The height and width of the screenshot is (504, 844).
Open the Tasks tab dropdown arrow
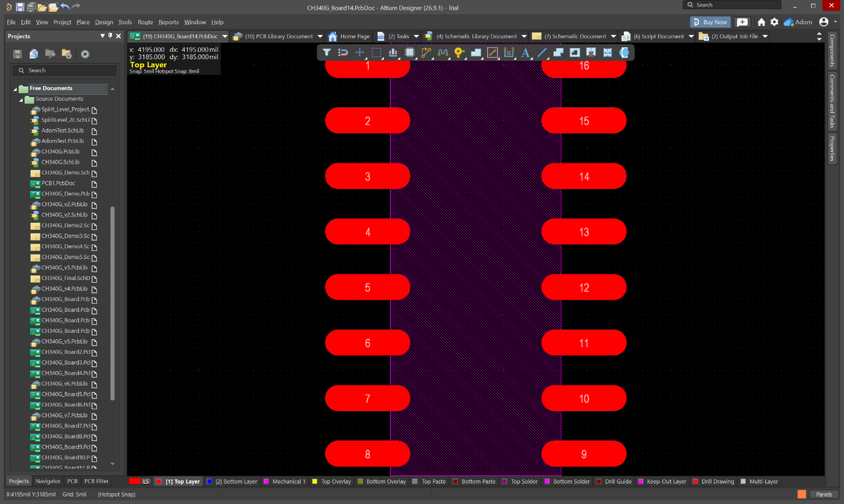tap(416, 37)
